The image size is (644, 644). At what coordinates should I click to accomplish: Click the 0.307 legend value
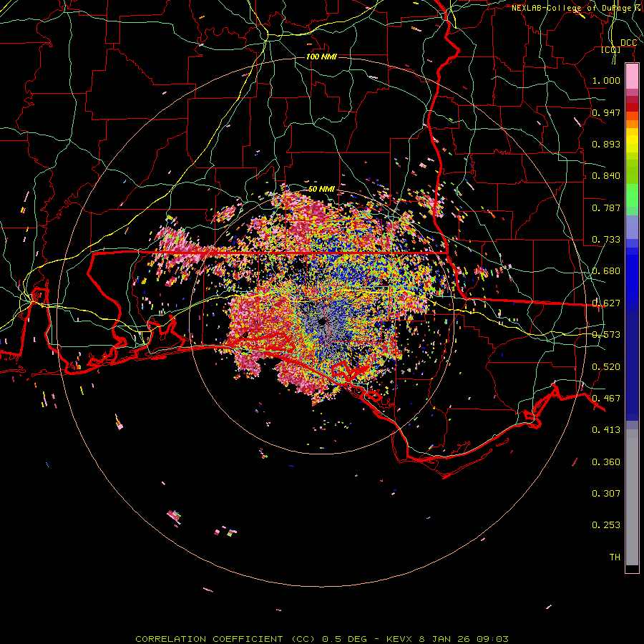pos(606,494)
